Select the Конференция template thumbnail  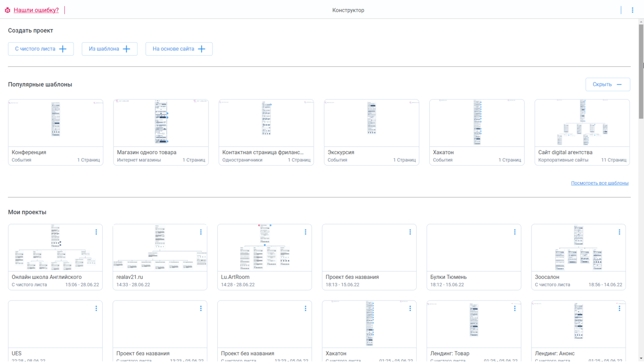click(x=56, y=123)
